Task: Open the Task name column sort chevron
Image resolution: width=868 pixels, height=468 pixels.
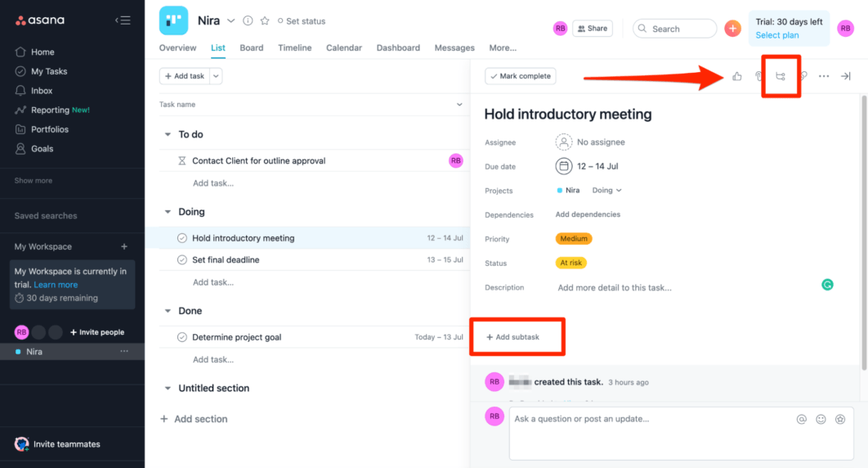Action: pos(459,104)
